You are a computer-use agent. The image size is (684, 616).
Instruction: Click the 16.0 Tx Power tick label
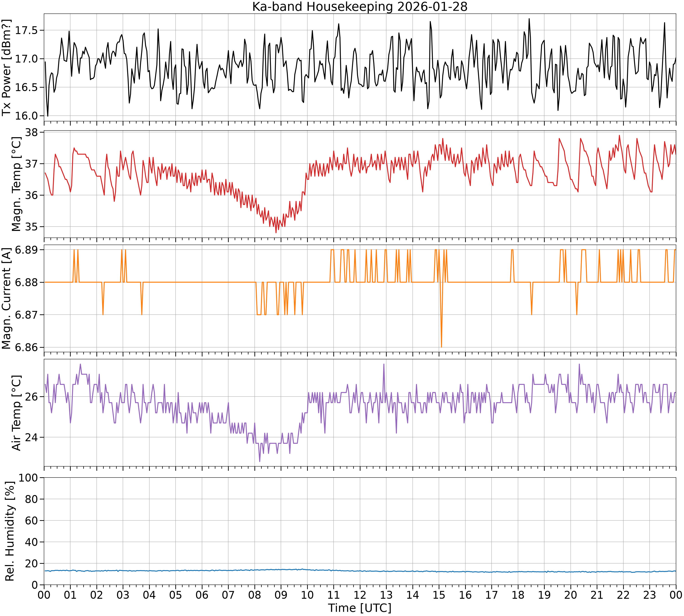[27, 116]
